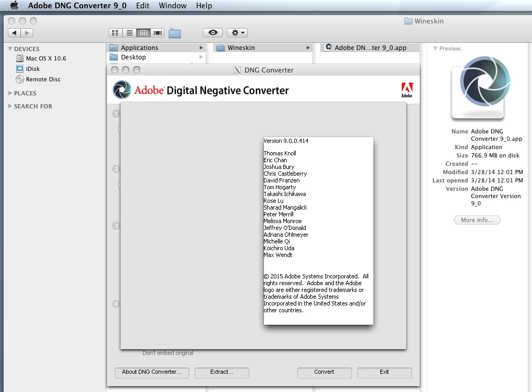
Task: Switch Finder to icon view
Action: click(x=115, y=33)
